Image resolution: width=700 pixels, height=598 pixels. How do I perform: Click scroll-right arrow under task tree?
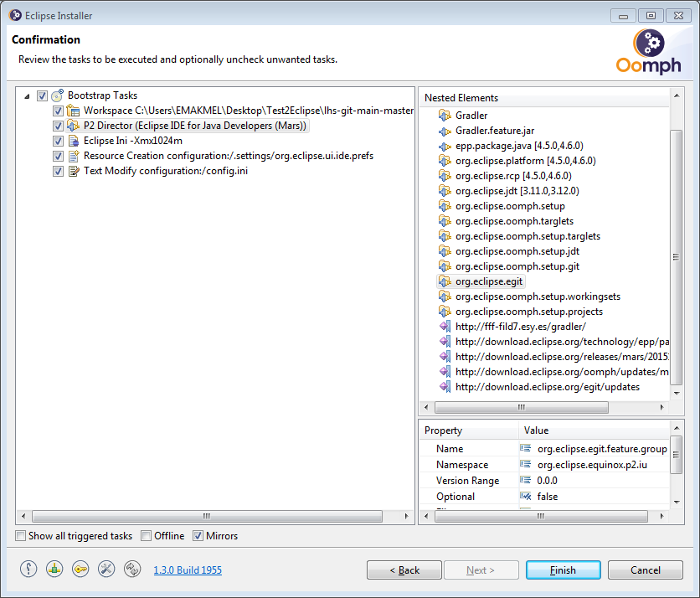(x=406, y=516)
